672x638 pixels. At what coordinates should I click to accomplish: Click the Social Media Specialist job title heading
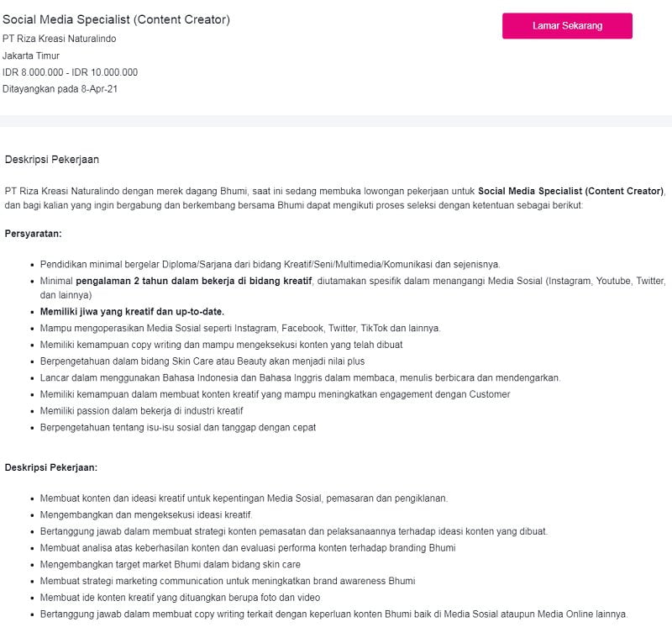pos(116,19)
